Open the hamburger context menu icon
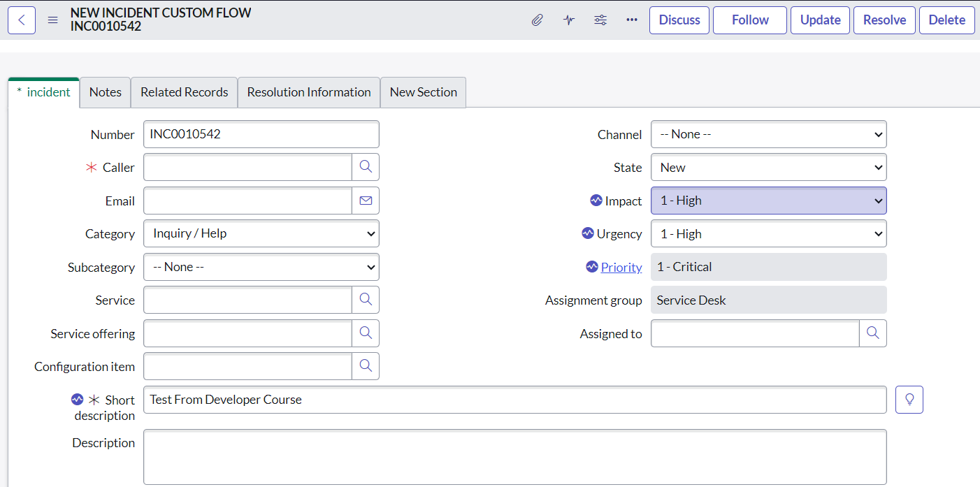 click(x=52, y=20)
